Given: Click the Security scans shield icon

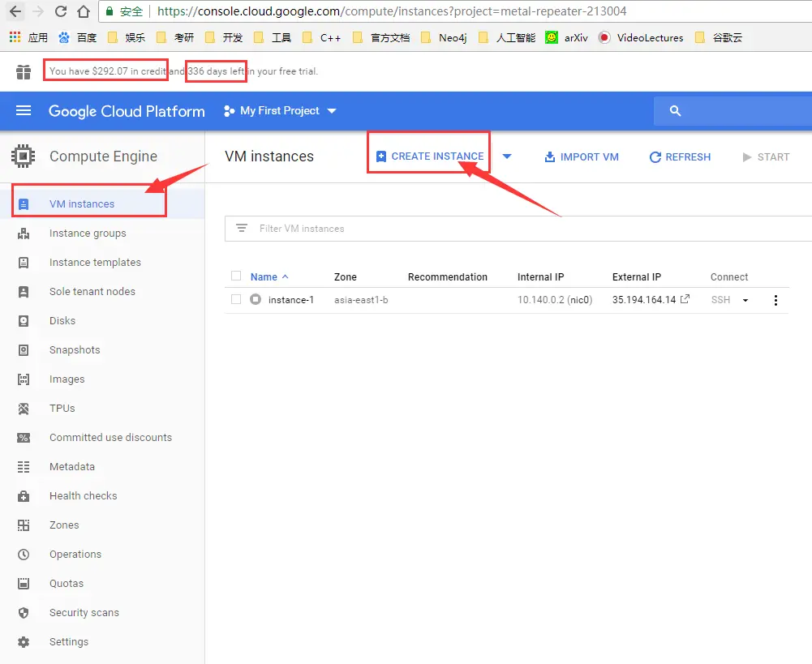Looking at the screenshot, I should (x=24, y=613).
